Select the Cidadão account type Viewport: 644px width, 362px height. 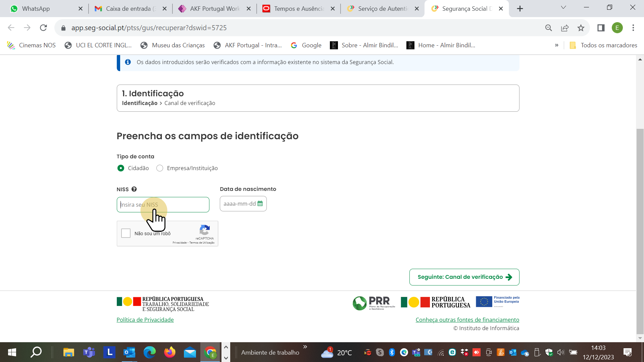point(121,168)
